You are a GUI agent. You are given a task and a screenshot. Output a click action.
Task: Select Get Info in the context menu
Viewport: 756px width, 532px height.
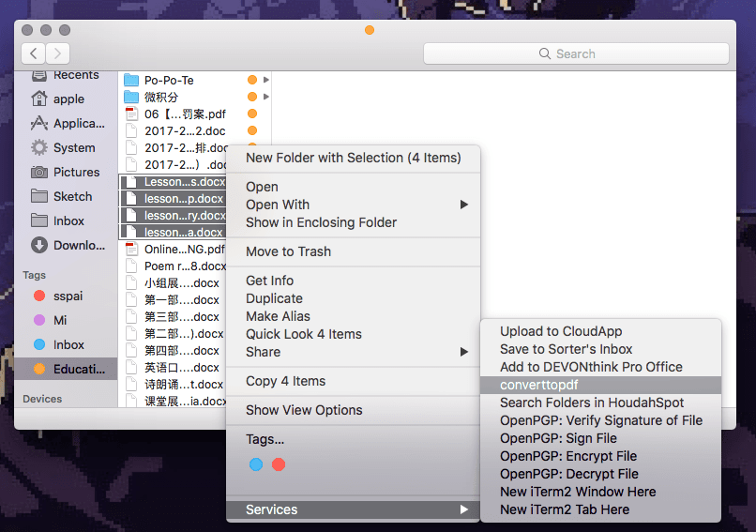354,281
